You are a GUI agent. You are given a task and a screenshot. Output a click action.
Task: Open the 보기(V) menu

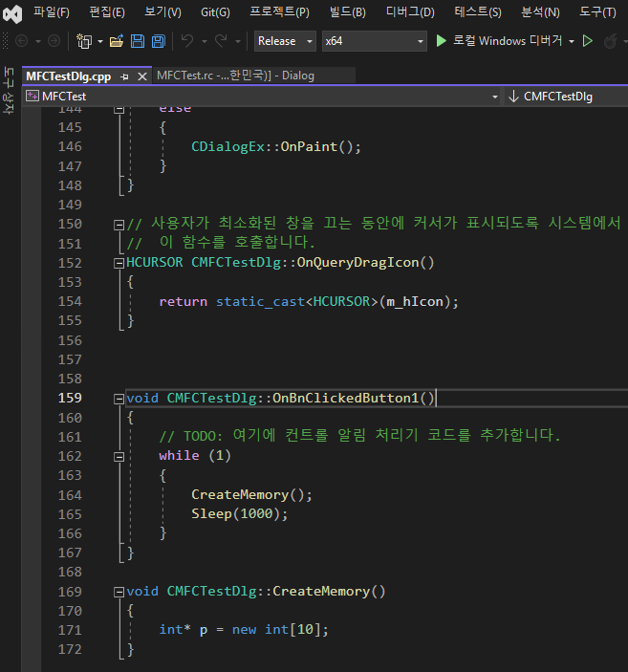point(162,12)
